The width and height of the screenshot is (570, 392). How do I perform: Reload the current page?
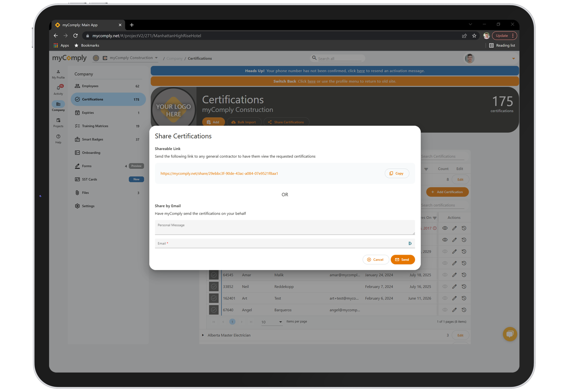click(75, 36)
